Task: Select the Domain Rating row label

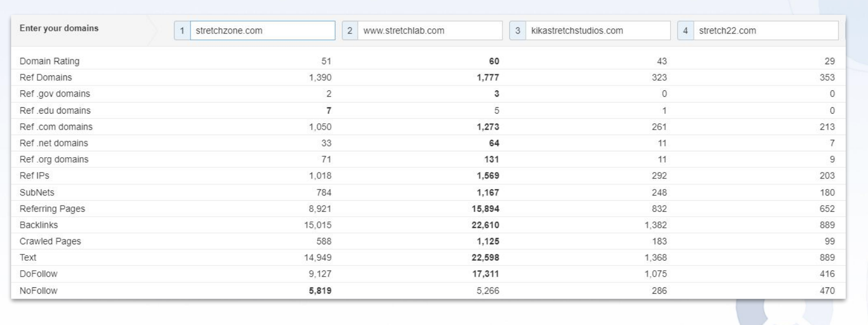Action: coord(49,61)
